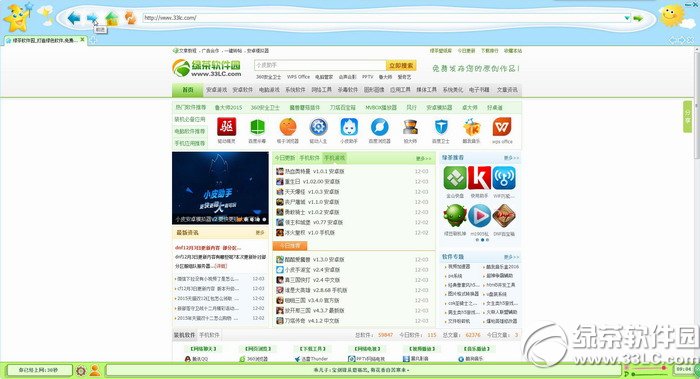The width and height of the screenshot is (700, 379).
Task: Select the 今日更新 list tab
Action: click(284, 158)
